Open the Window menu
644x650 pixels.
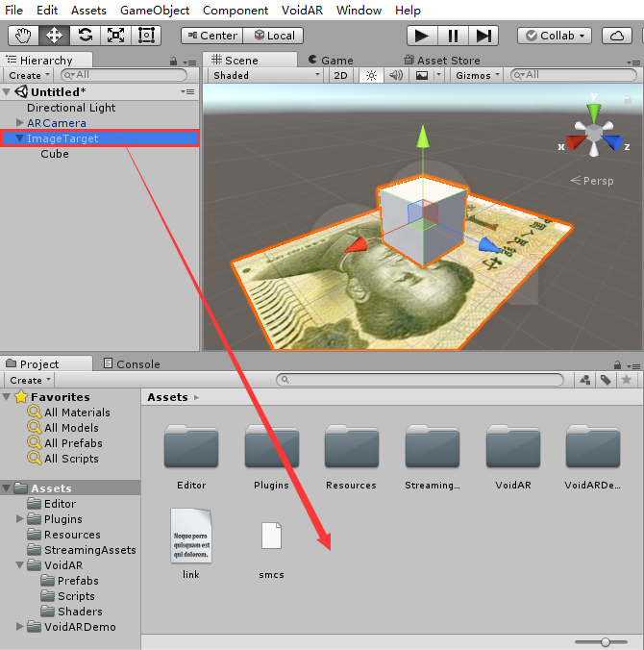pos(359,10)
